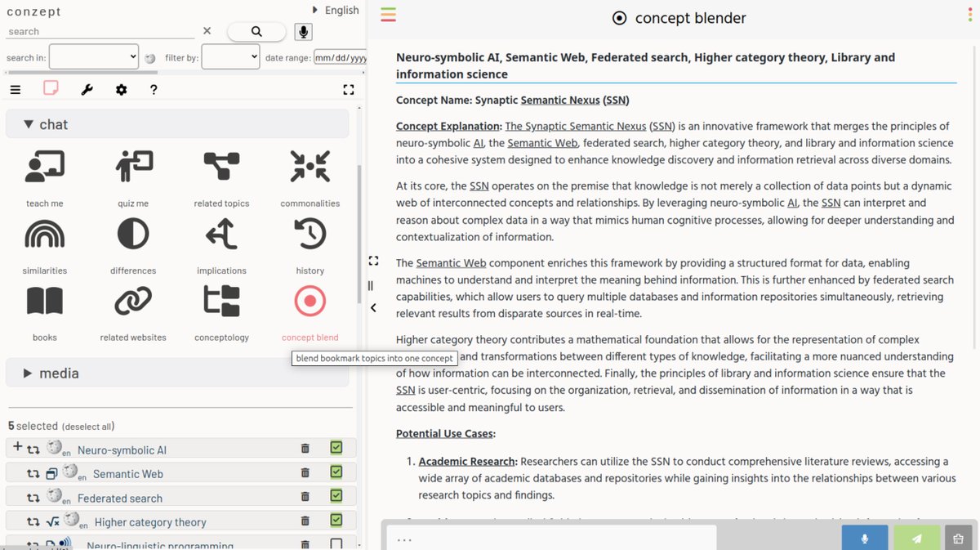Click retweet-style arrows on Federated search row
The width and height of the screenshot is (980, 550).
pos(33,498)
